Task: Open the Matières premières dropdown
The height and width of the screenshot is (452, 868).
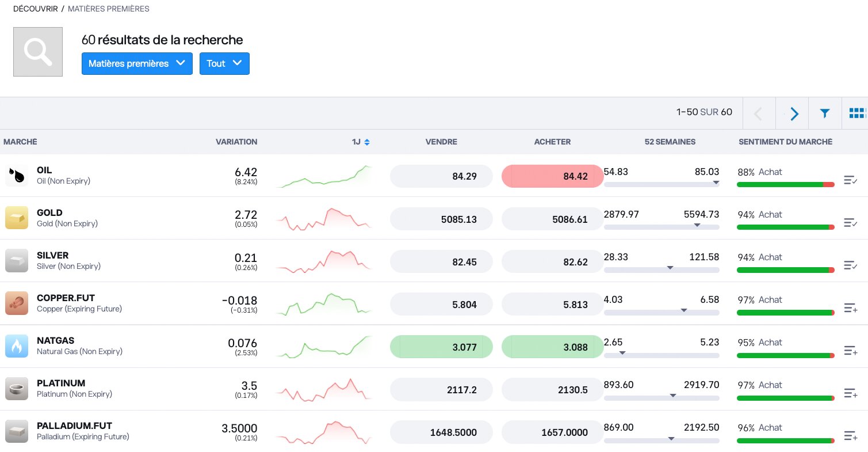Action: click(x=137, y=63)
